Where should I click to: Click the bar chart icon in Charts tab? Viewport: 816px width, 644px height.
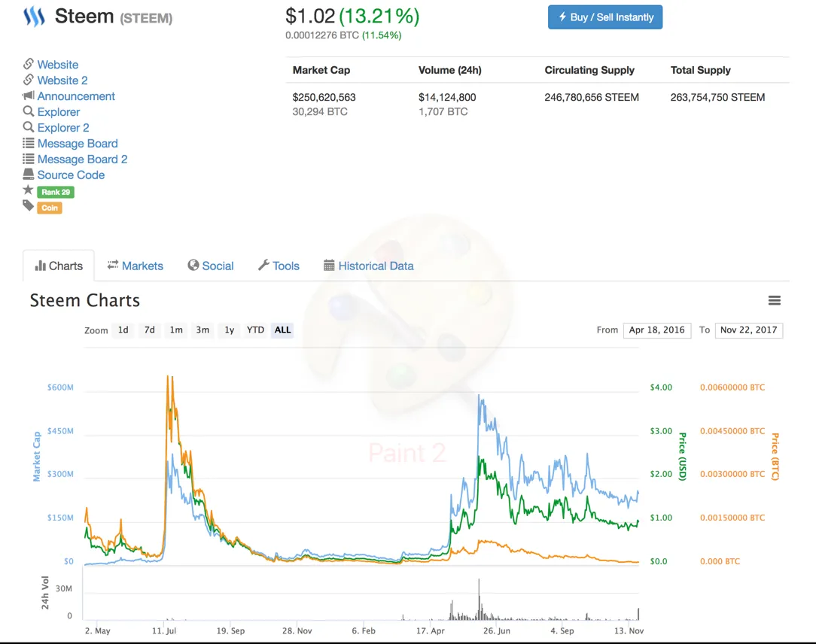tap(40, 266)
